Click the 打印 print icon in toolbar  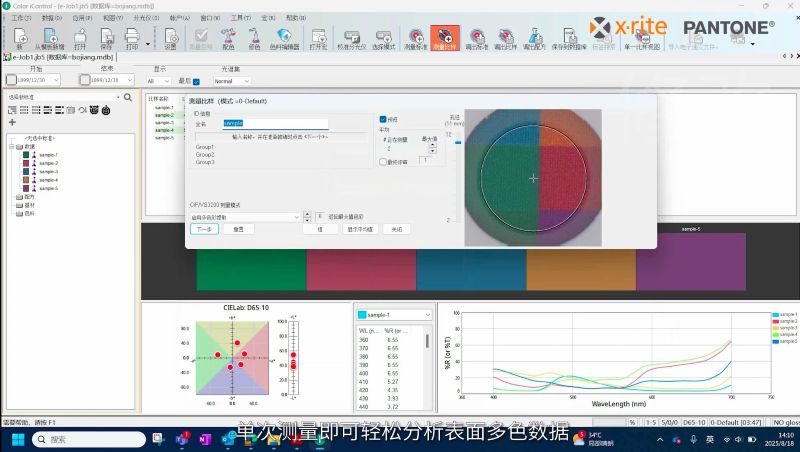click(x=131, y=39)
